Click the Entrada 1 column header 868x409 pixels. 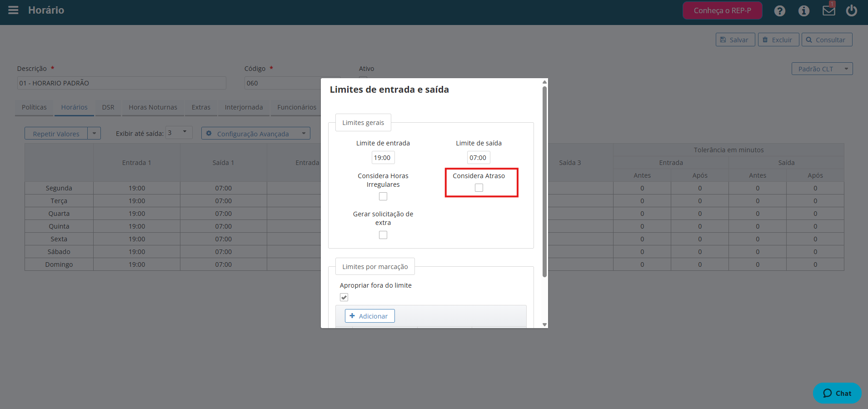[x=137, y=163]
